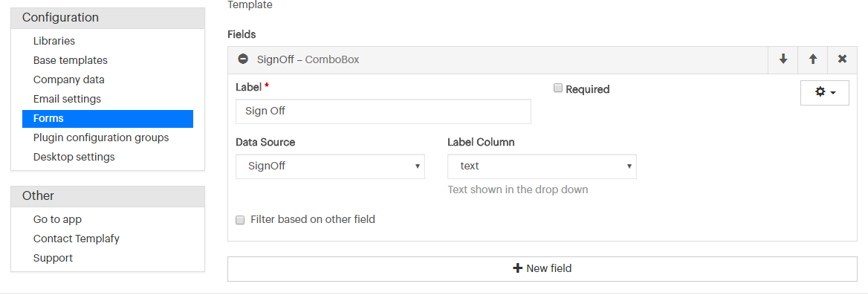Open the Label Column dropdown

click(x=542, y=166)
